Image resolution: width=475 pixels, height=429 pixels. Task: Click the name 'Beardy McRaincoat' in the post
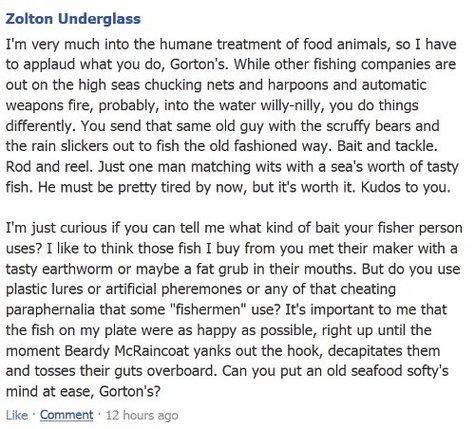[127, 351]
